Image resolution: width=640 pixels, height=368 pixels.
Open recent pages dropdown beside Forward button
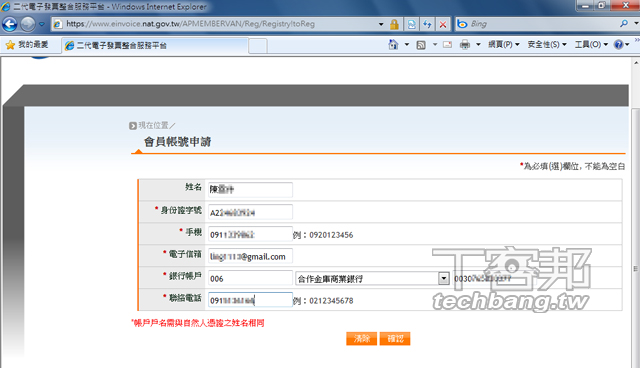click(42, 24)
